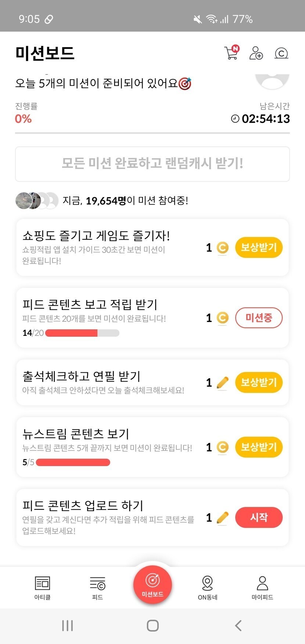Claim 보상받기 for 출석체크 mission
This screenshot has width=305, height=644.
[x=259, y=382]
